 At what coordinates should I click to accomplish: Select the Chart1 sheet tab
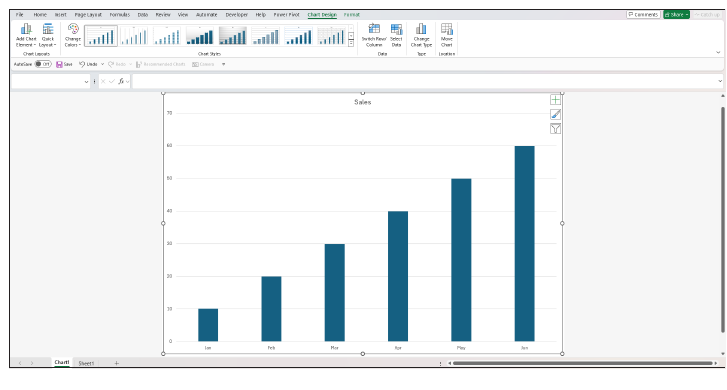(62, 363)
